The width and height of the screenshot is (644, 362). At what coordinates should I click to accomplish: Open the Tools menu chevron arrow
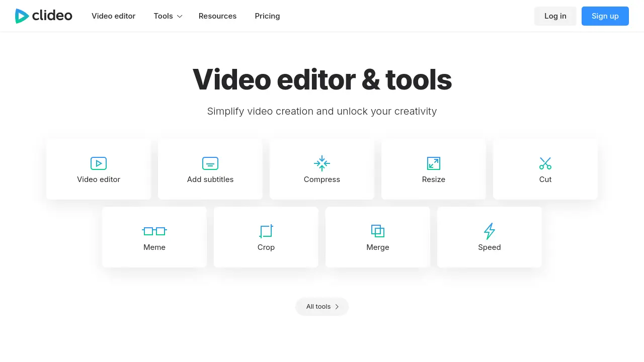pyautogui.click(x=179, y=17)
